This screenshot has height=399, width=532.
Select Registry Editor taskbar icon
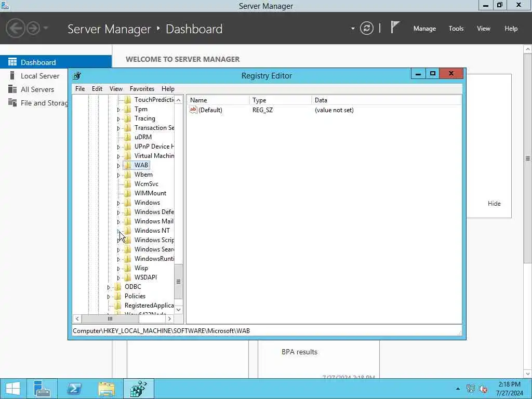click(x=138, y=389)
